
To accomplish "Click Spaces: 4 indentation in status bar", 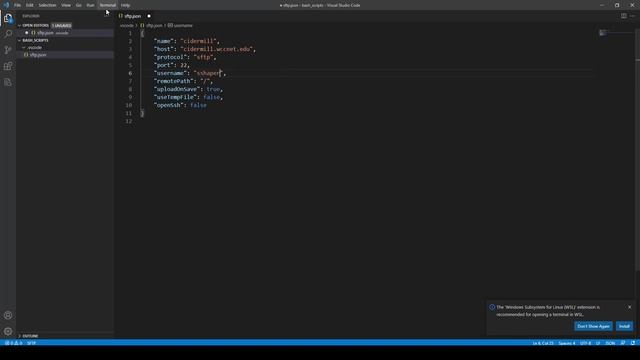I will tap(567, 343).
